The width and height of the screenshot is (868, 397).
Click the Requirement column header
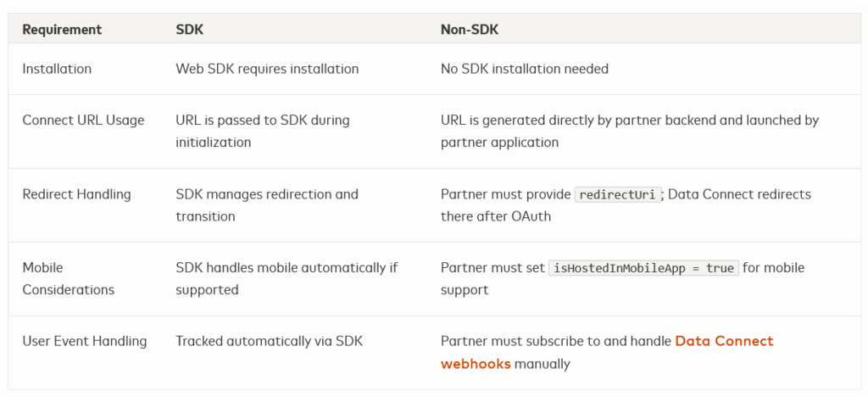[x=62, y=30]
